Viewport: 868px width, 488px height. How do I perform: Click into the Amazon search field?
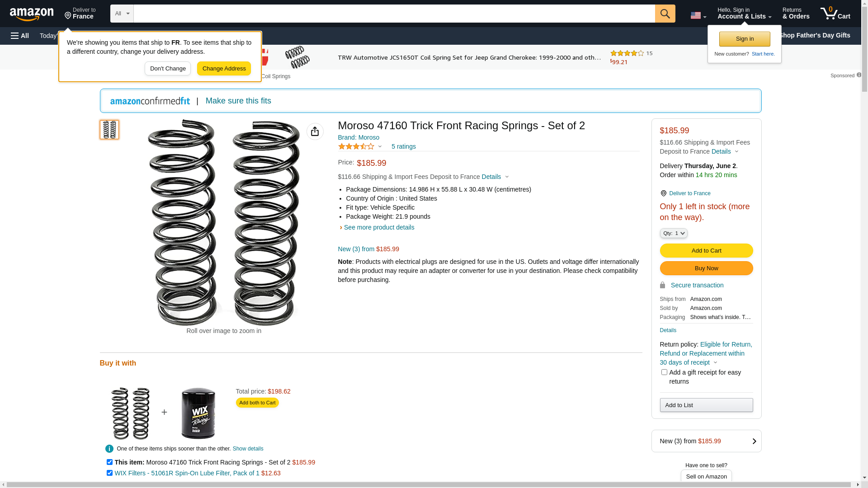[x=394, y=14]
